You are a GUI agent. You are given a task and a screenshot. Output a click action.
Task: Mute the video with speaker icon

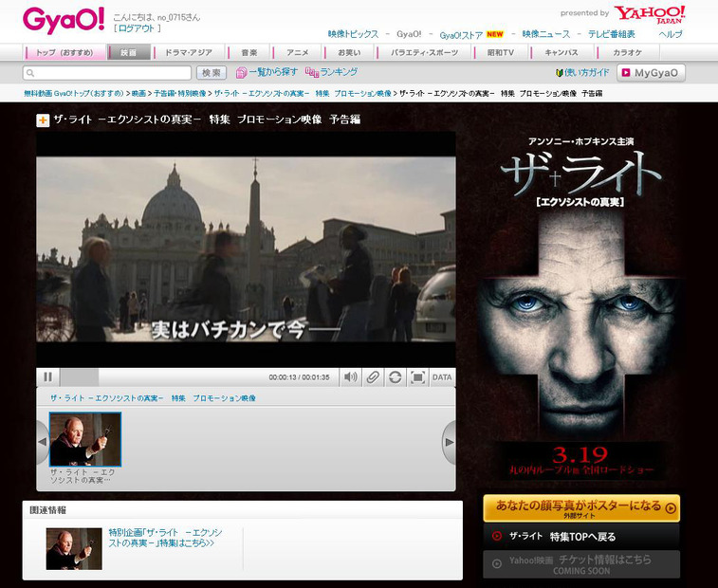tap(351, 377)
